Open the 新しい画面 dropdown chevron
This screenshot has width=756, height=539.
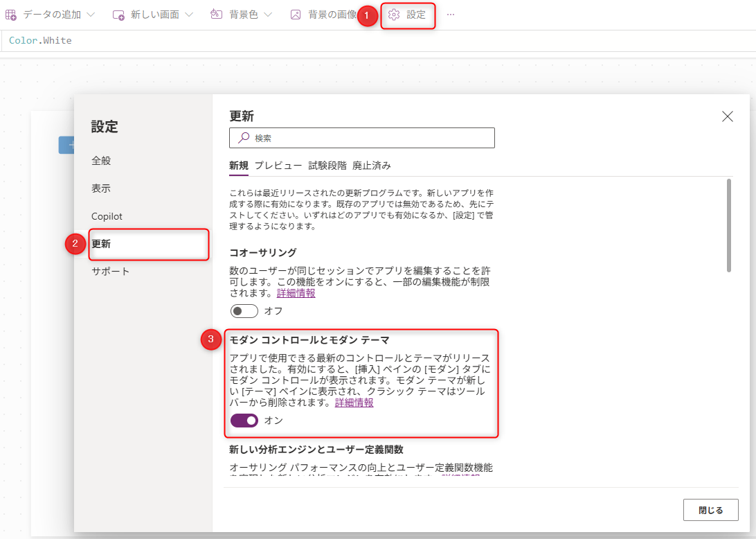(x=189, y=15)
